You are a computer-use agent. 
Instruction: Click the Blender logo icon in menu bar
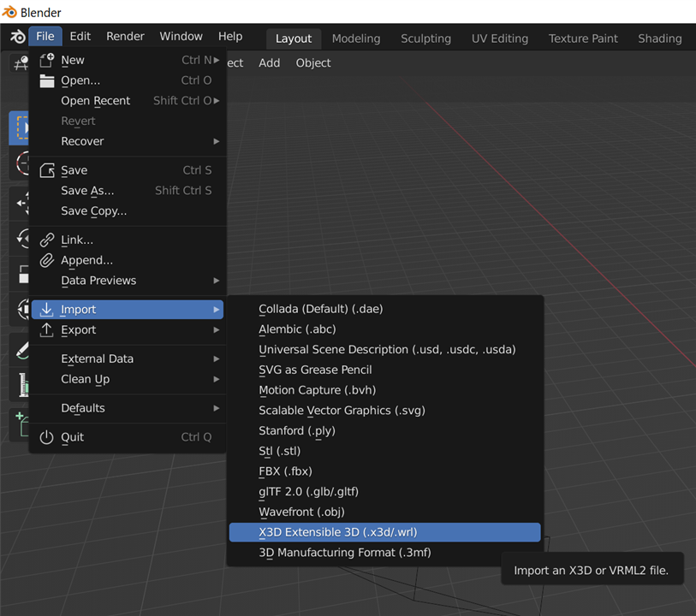point(17,37)
